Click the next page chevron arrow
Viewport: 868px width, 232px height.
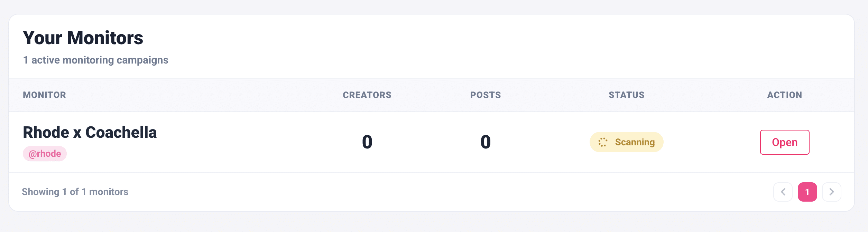pos(831,192)
